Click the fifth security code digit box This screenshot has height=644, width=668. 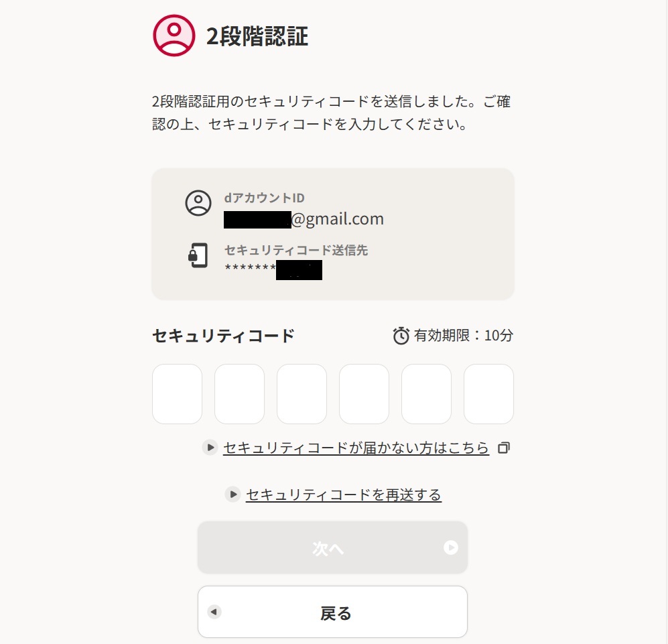coord(426,394)
